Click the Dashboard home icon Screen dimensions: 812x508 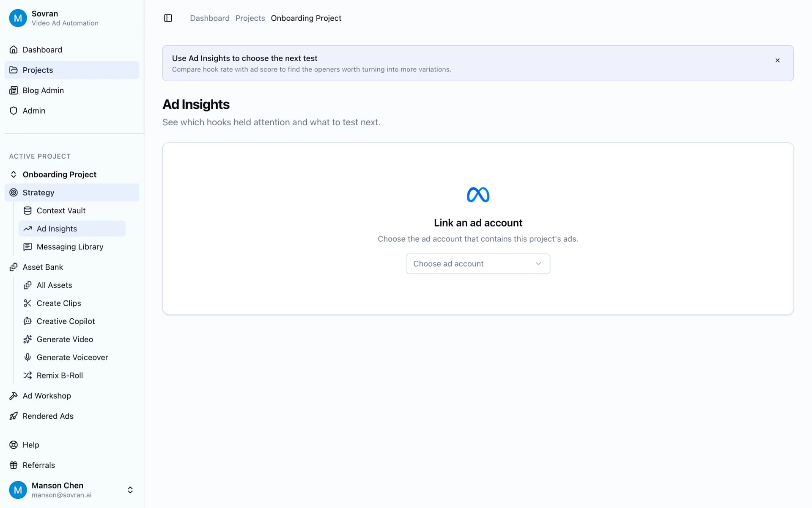click(x=14, y=50)
